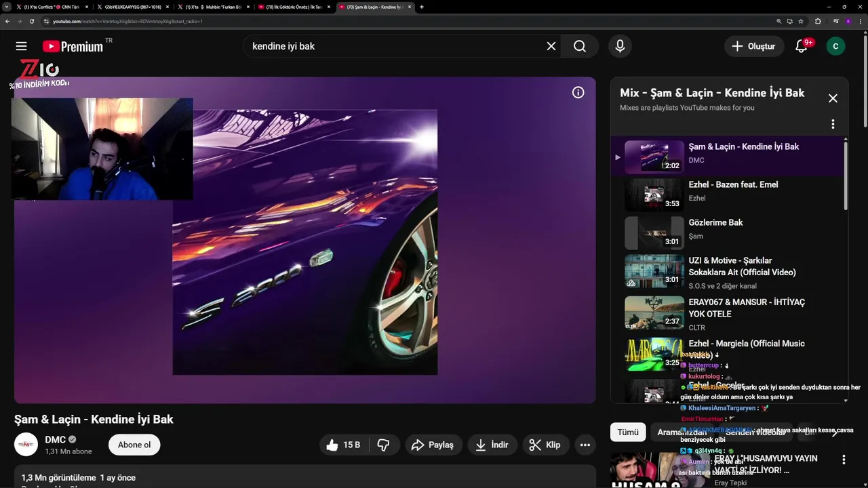Dislike the video
868x488 pixels.
click(x=383, y=445)
